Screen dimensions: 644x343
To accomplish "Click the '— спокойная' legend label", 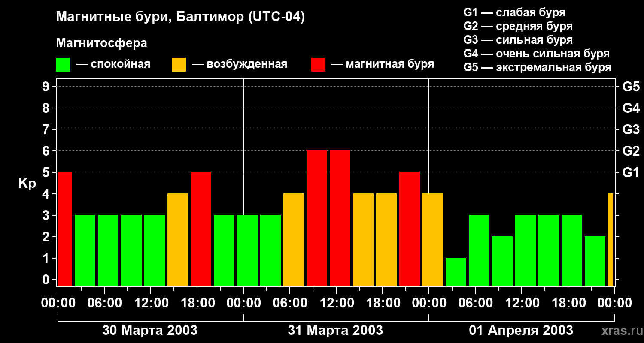I will [x=113, y=64].
